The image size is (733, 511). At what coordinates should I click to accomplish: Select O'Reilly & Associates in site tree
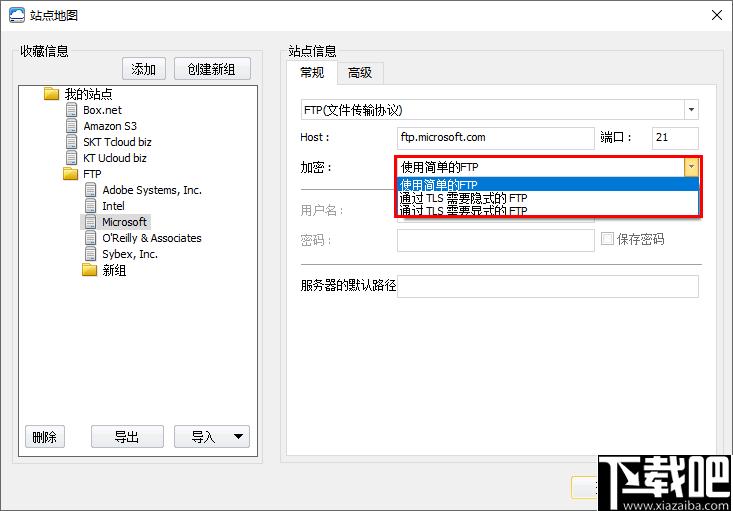[x=151, y=238]
